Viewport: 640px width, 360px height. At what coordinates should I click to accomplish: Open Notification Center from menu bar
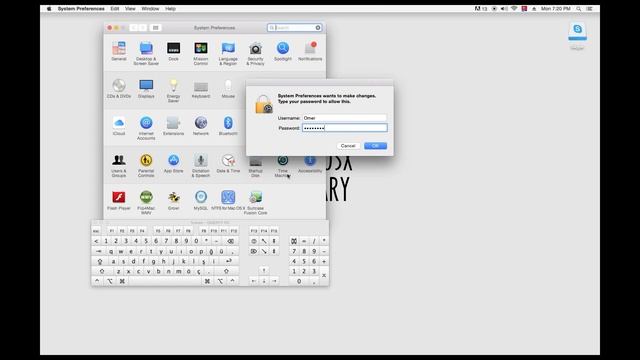[589, 9]
